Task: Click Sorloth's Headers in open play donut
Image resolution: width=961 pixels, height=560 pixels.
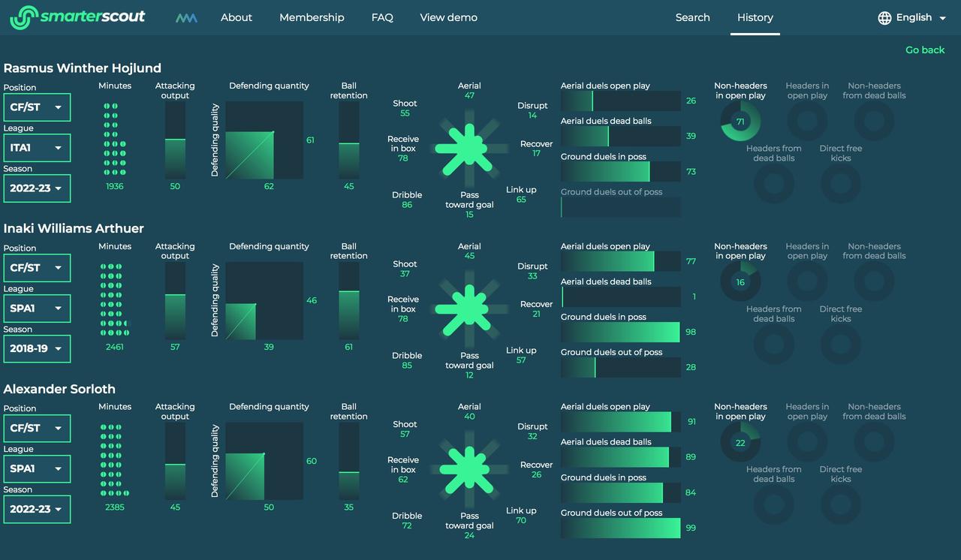Action: [x=807, y=443]
